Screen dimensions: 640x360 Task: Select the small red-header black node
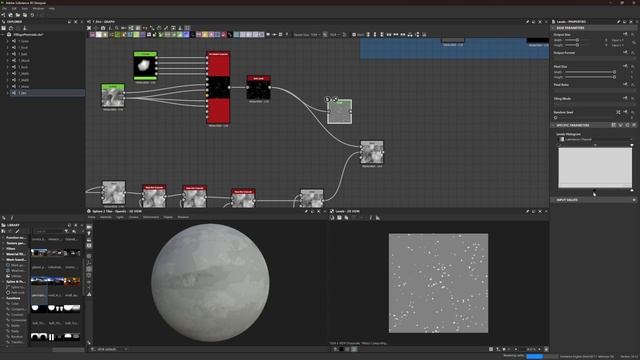tap(258, 88)
